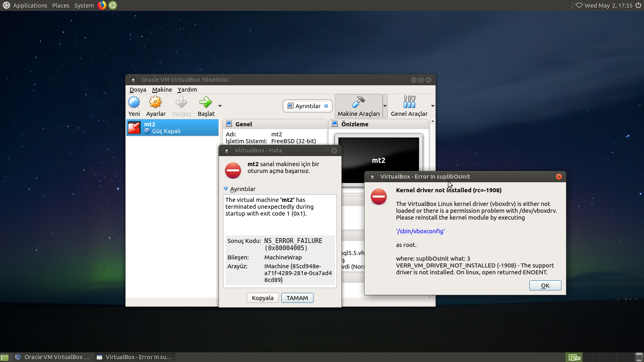Open the Makine menu
Image resolution: width=644 pixels, height=362 pixels.
[162, 90]
